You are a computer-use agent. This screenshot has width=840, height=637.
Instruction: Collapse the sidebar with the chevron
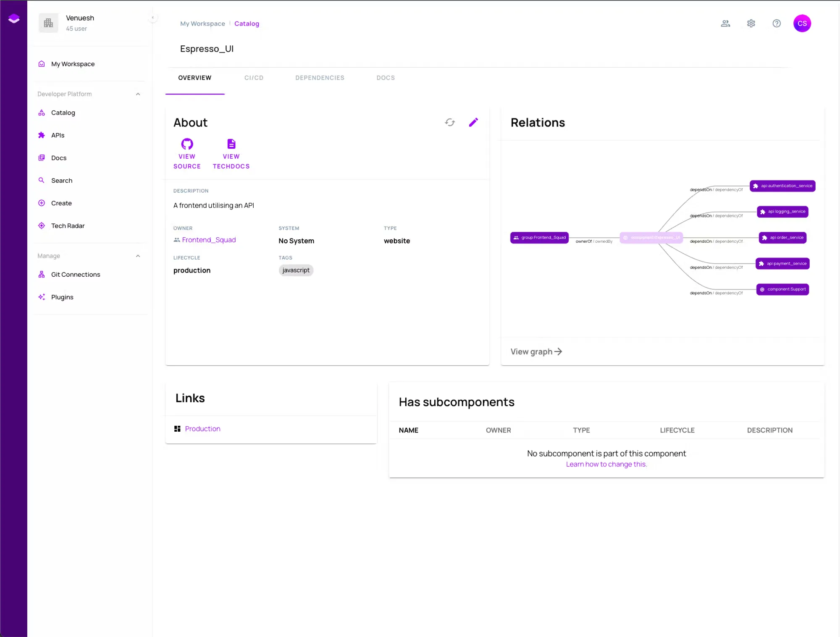point(153,18)
